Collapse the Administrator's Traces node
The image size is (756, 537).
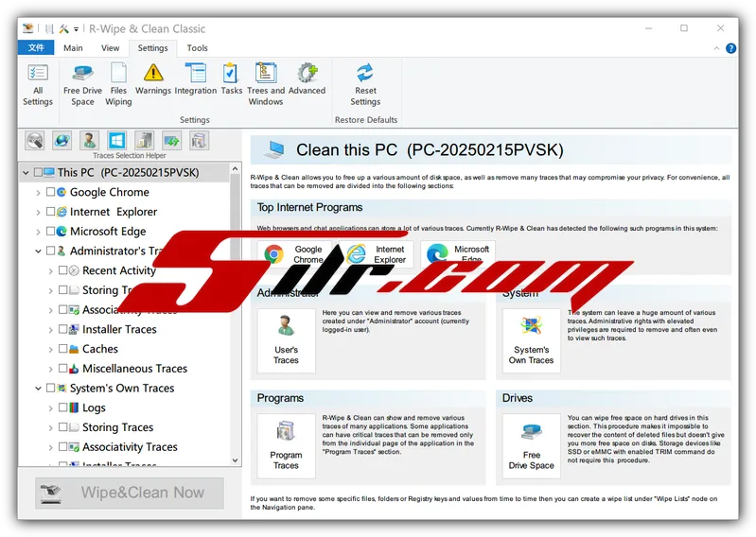pyautogui.click(x=38, y=251)
